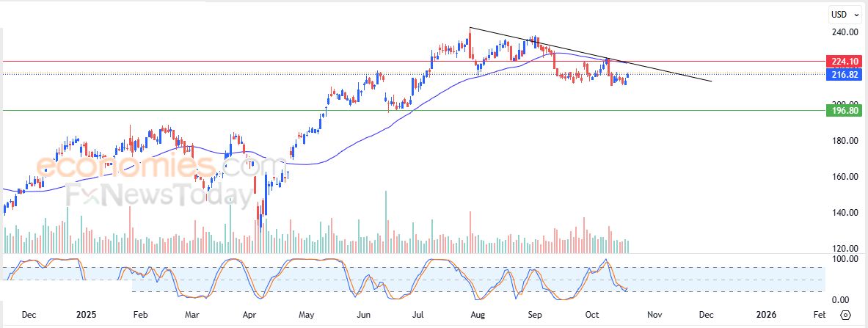Screen dimensions: 868x328
Task: Click the FxNewsToday watermark text
Action: (159, 195)
